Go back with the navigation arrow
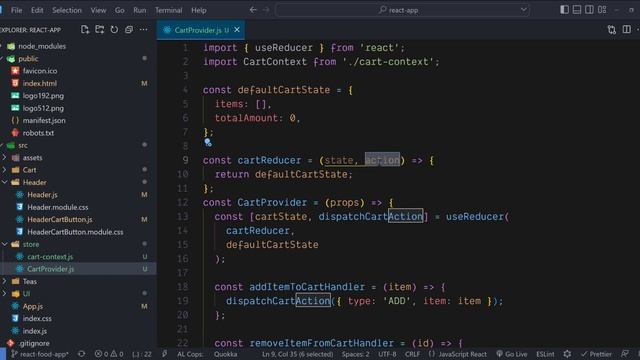 pyautogui.click(x=253, y=10)
